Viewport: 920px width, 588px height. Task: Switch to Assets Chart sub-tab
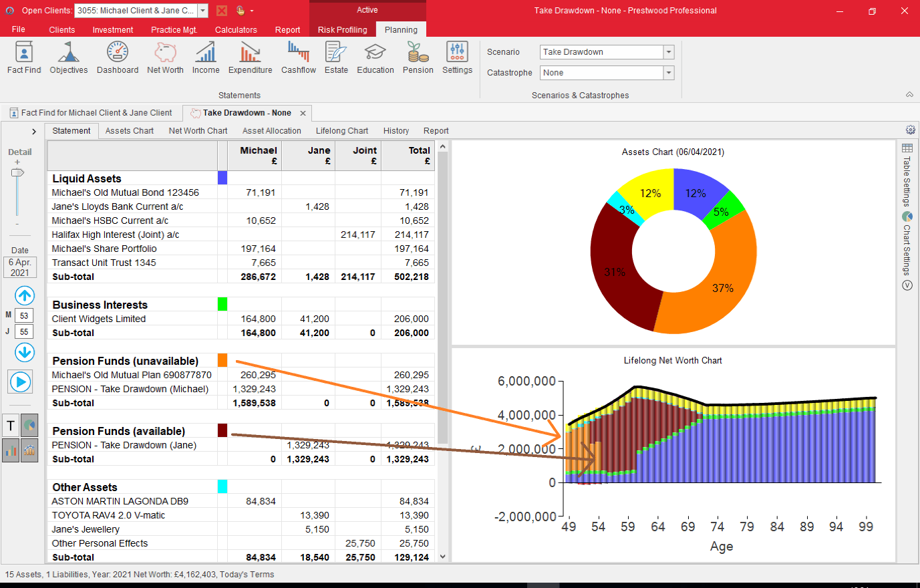[x=130, y=131]
